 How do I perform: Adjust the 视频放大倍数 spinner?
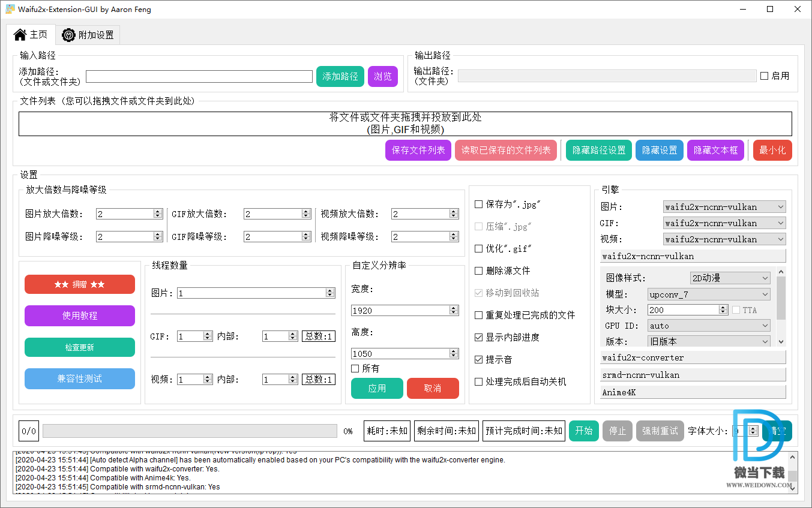pos(425,214)
